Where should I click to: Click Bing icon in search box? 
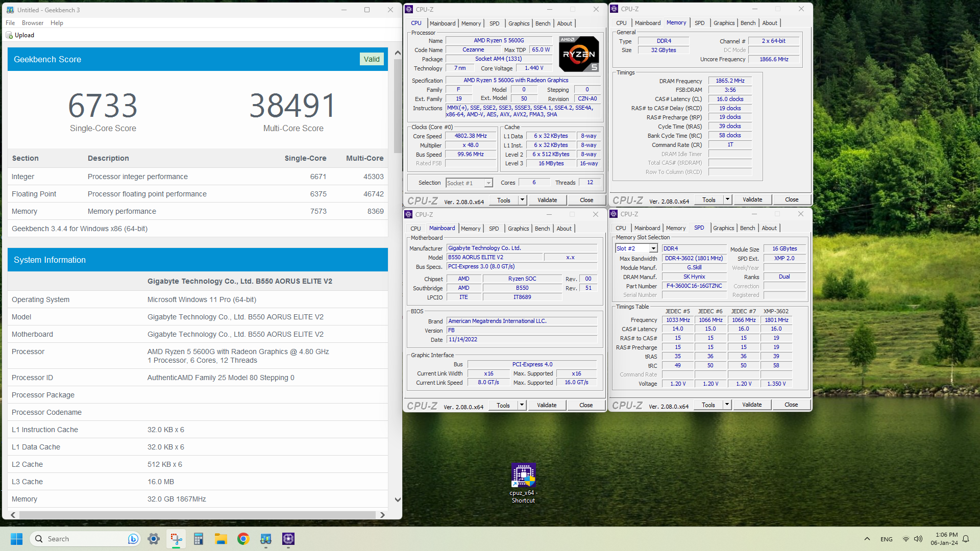[x=133, y=539]
